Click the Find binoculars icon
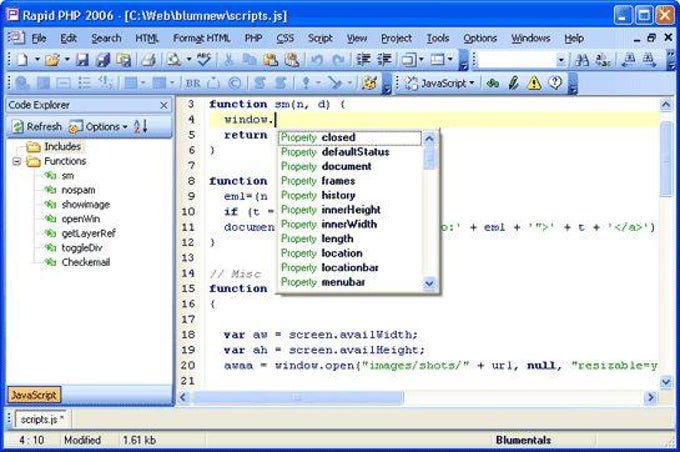 coord(582,60)
